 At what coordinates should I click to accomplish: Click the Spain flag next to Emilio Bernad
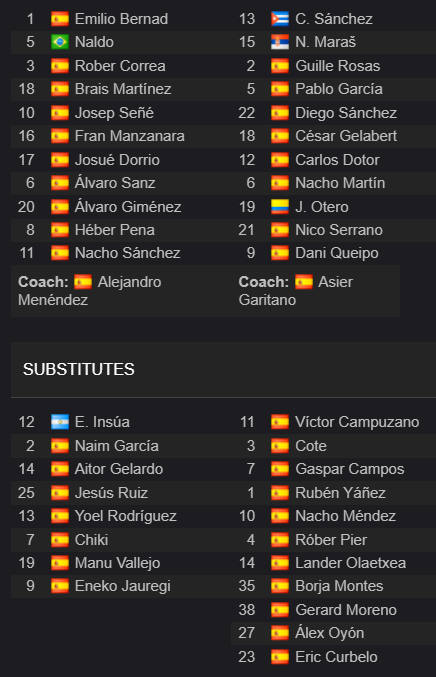[x=60, y=19]
